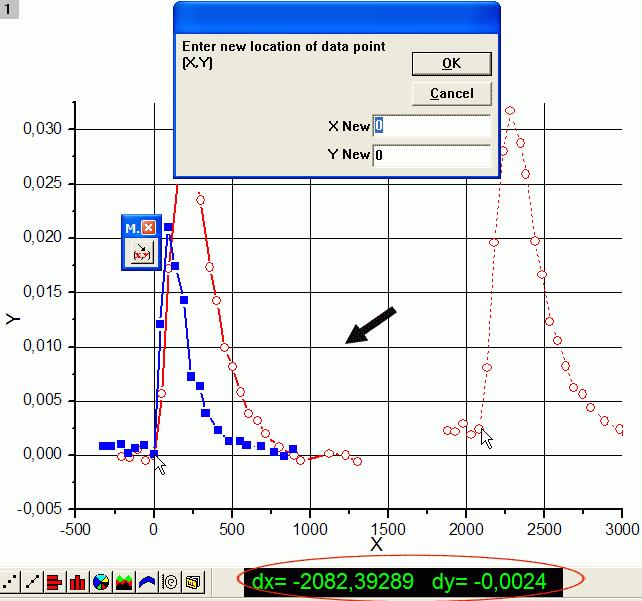The image size is (642, 601).
Task: Confirm new location with OK
Action: (x=452, y=63)
